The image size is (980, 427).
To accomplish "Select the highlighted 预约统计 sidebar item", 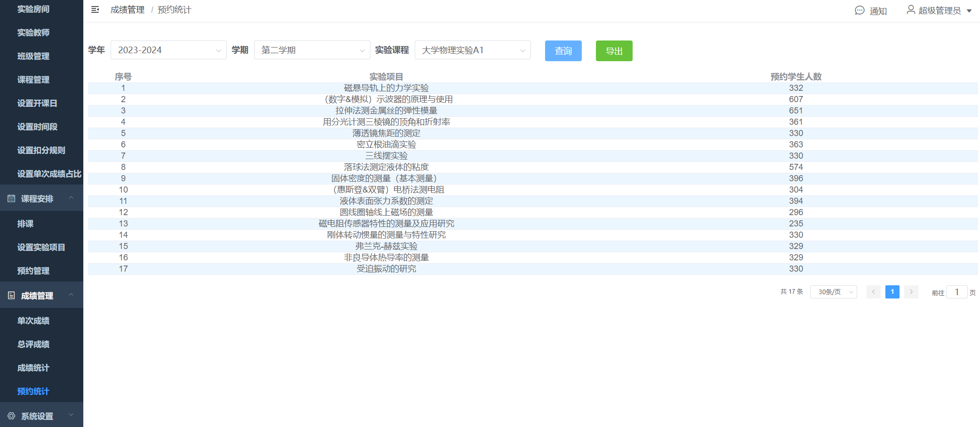I will click(33, 391).
